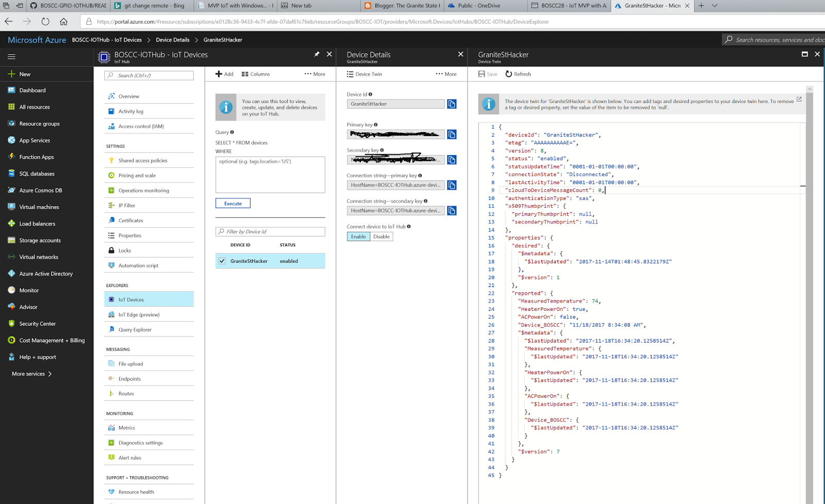
Task: Open the info link external icon
Action: pos(799,99)
